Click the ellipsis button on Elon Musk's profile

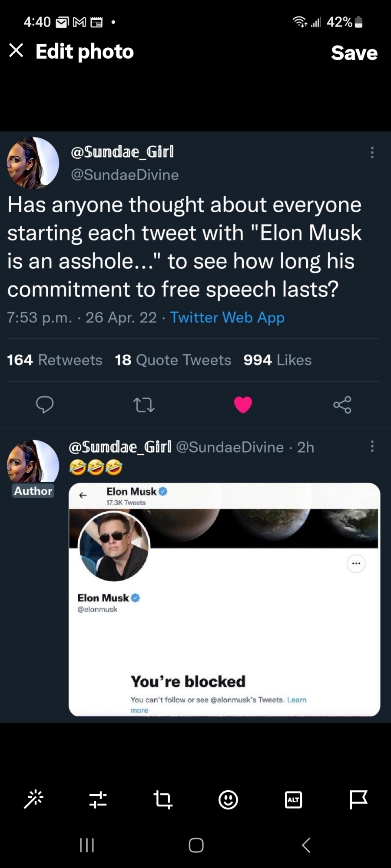[356, 563]
